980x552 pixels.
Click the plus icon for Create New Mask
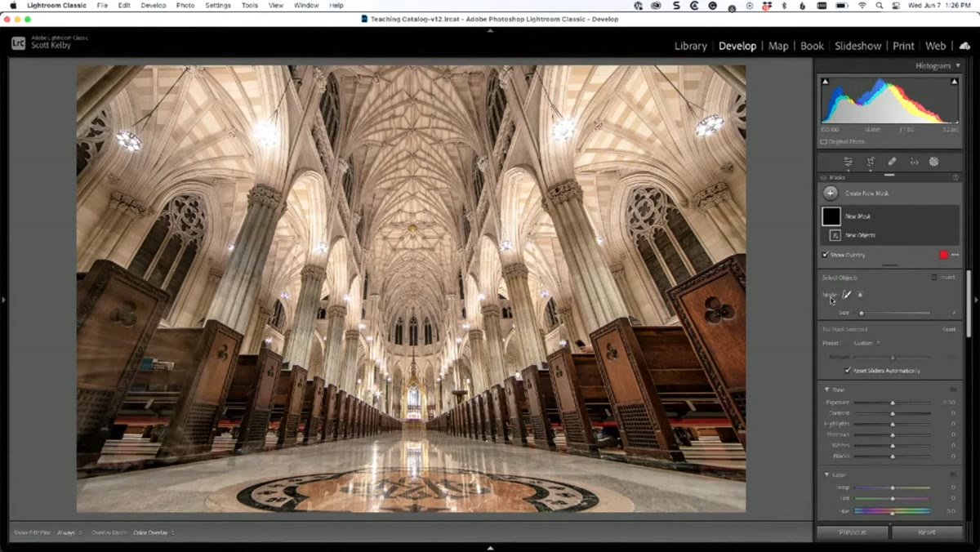click(x=831, y=194)
